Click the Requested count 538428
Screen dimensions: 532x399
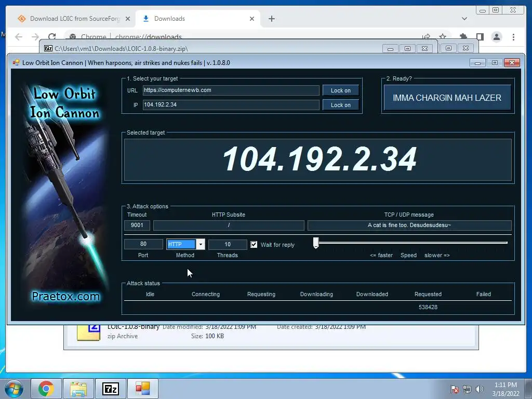point(428,308)
